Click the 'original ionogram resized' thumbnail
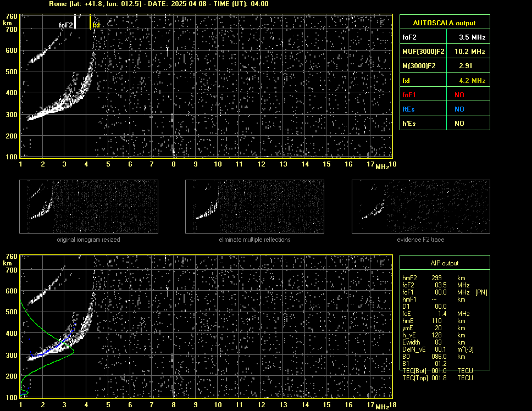Screen dimensions: 532x411 tap(88, 207)
